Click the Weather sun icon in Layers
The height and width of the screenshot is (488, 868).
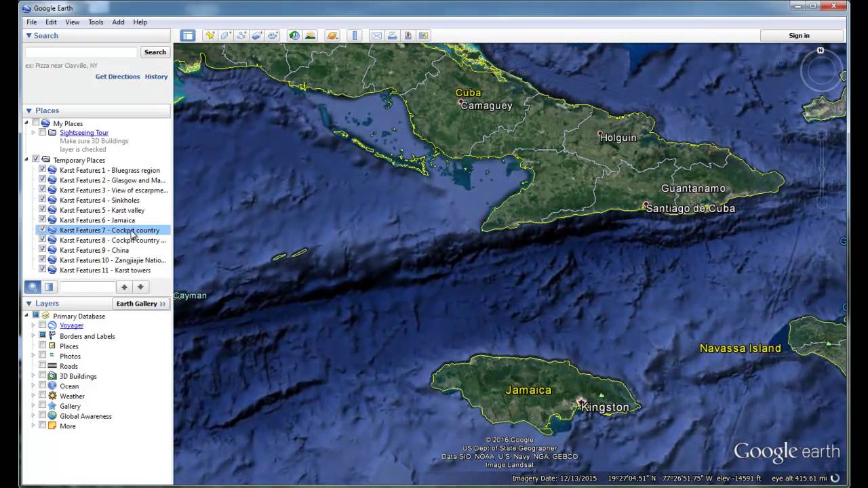pyautogui.click(x=52, y=396)
